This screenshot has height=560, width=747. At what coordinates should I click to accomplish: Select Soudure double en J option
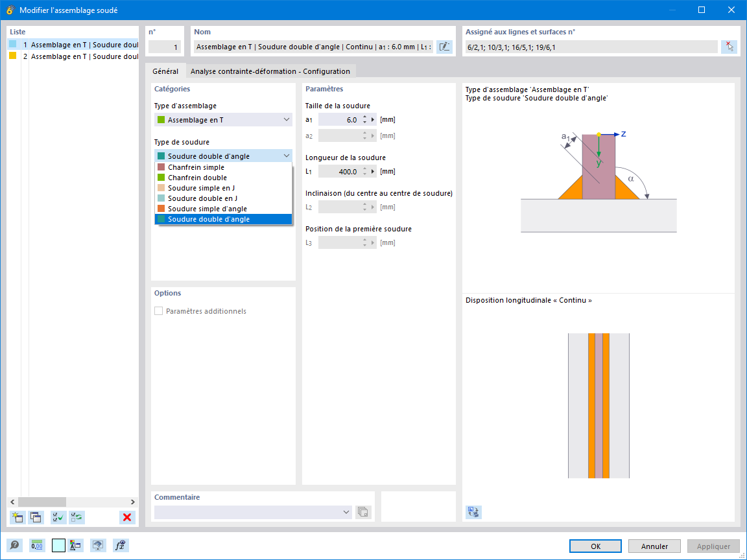[x=224, y=198]
